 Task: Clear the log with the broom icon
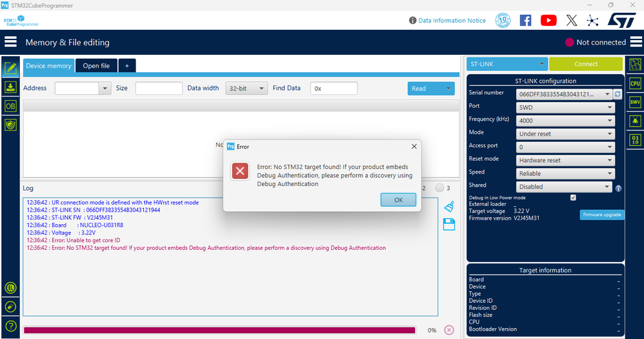tap(449, 206)
